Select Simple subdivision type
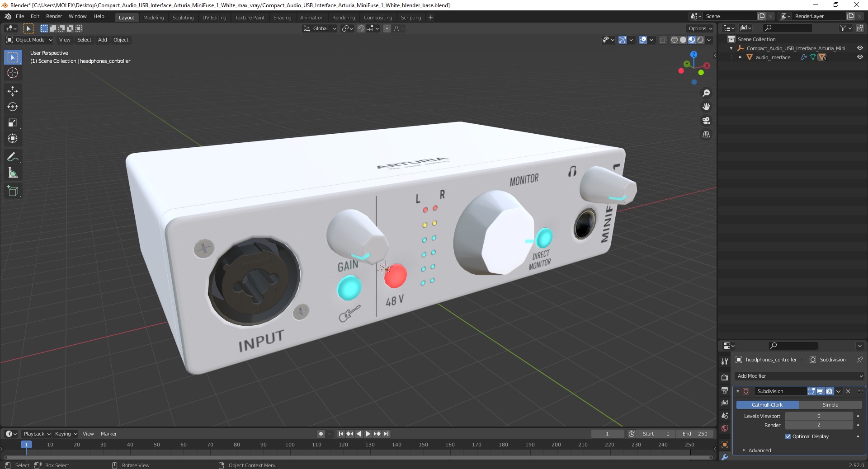Screen dimensions: 868x469 [x=830, y=405]
